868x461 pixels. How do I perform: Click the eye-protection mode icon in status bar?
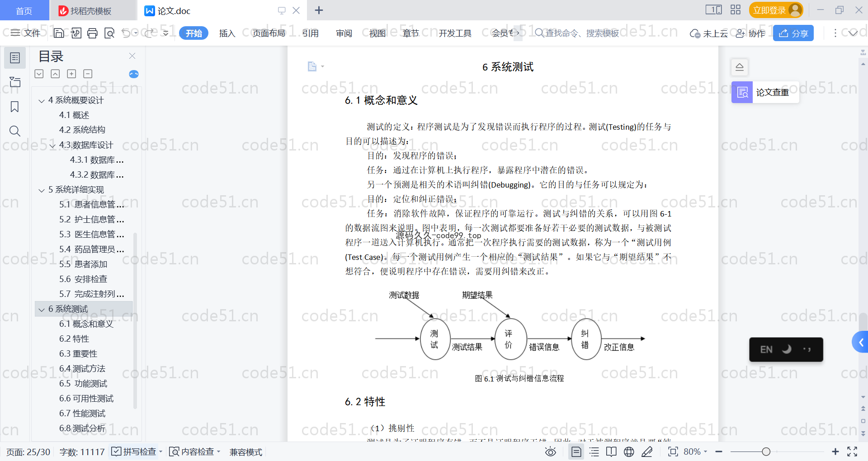click(551, 452)
